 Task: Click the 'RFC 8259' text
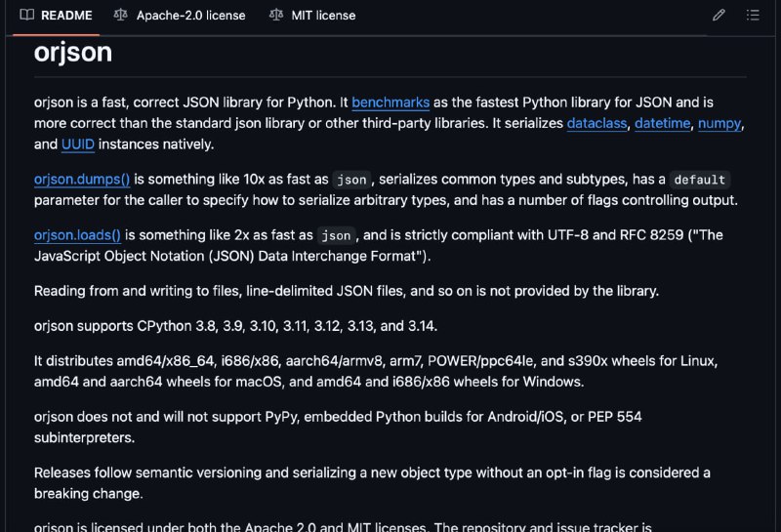pos(651,235)
